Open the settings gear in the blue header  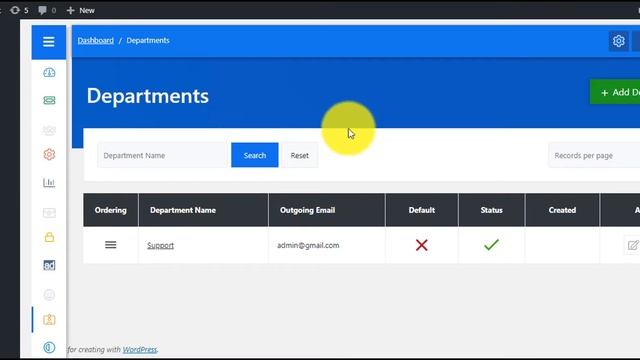click(618, 41)
